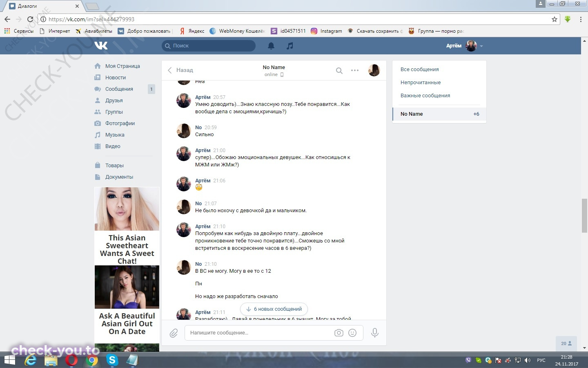Open the online friends counter showing 20
Viewport: 588px width, 368px height.
(566, 343)
